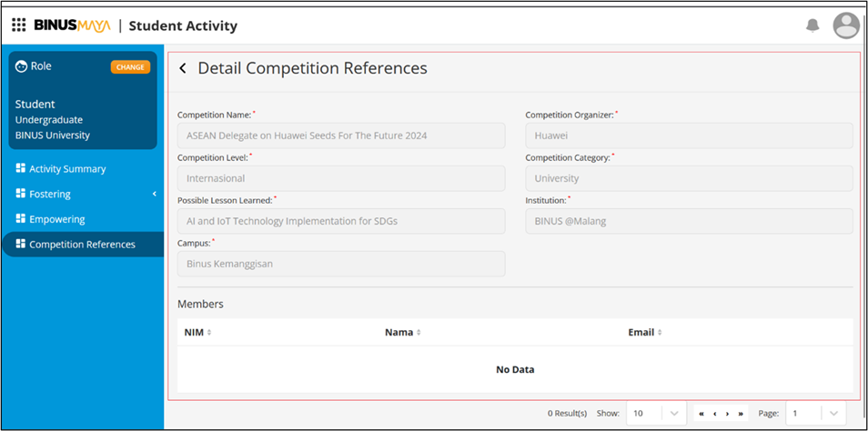Image resolution: width=868 pixels, height=431 pixels.
Task: Jump to last page of results
Action: point(740,414)
